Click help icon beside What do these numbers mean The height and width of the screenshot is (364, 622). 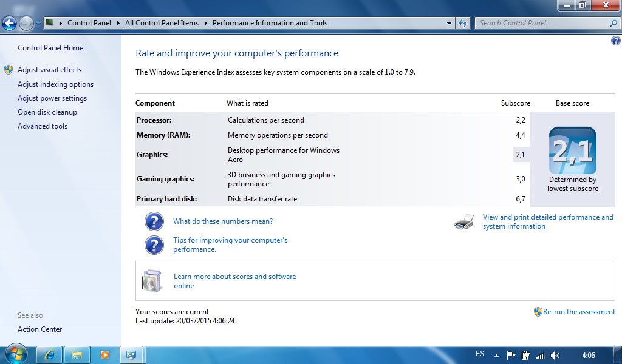(x=154, y=221)
